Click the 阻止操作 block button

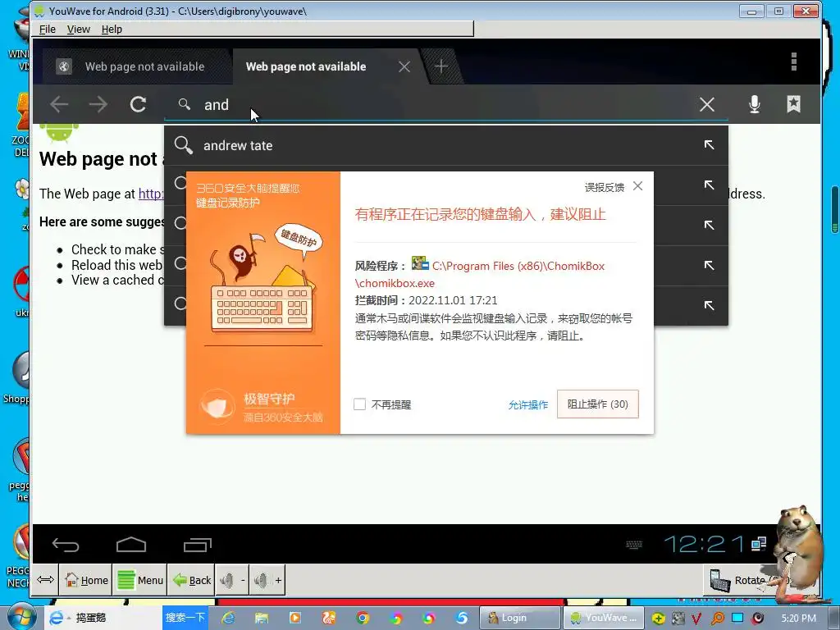click(x=598, y=404)
